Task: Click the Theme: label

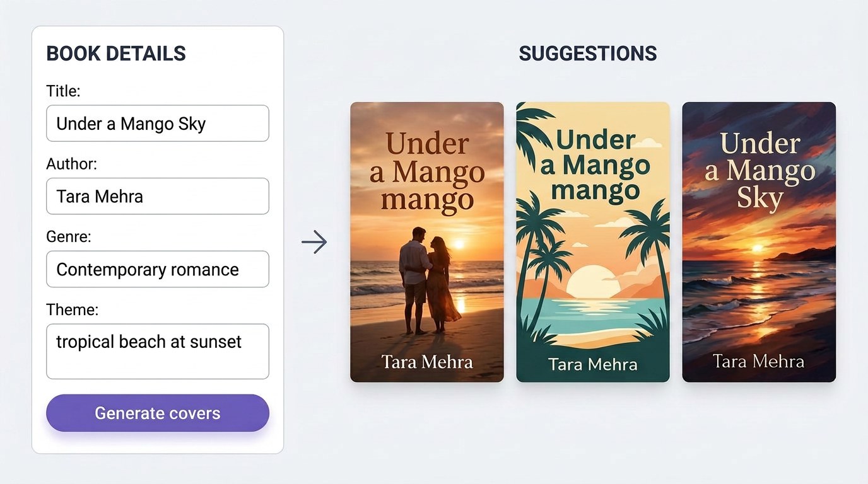Action: [x=72, y=309]
